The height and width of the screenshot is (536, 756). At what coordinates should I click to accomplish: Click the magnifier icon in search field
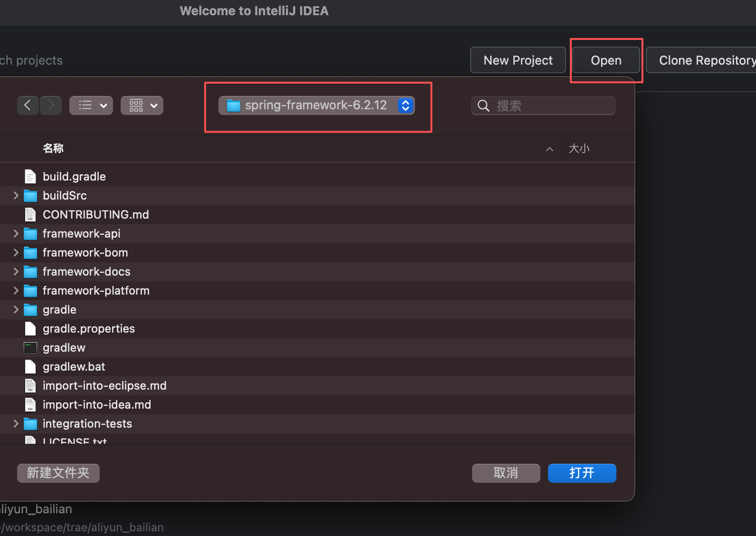coord(483,105)
